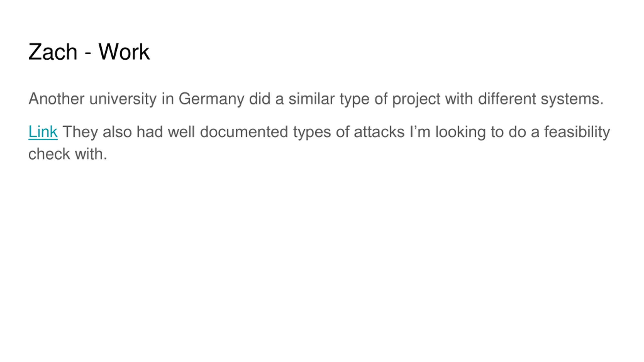The image size is (644, 362).
Task: Click the word "Germany" in the first paragraph
Action: tap(211, 99)
